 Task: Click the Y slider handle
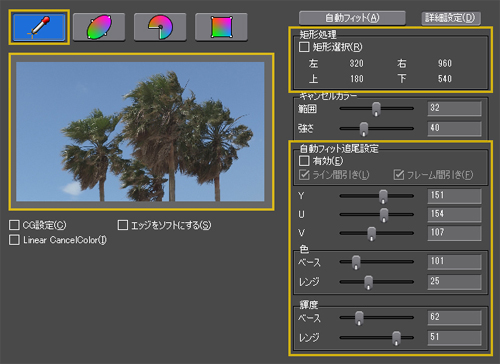(383, 197)
